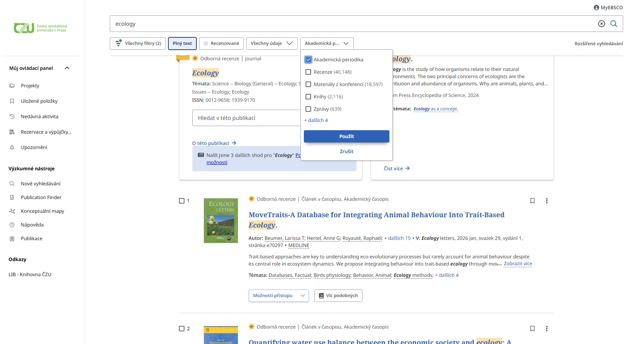Collapse the Můj ovládací panel section
Viewport: 644px width, 344px height.
point(67,68)
